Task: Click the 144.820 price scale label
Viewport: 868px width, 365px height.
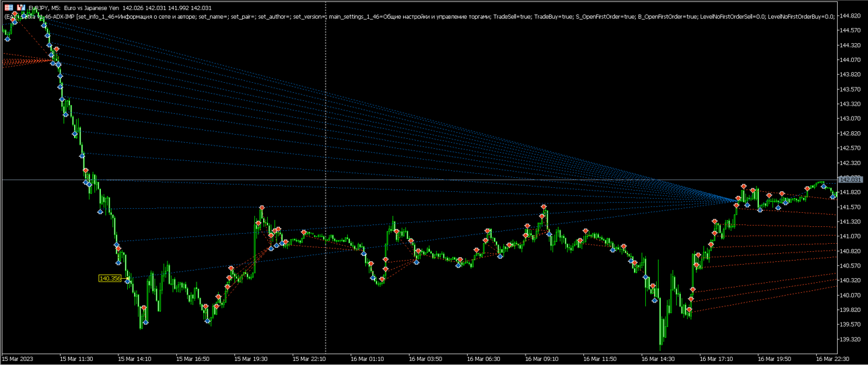Action: pyautogui.click(x=851, y=15)
